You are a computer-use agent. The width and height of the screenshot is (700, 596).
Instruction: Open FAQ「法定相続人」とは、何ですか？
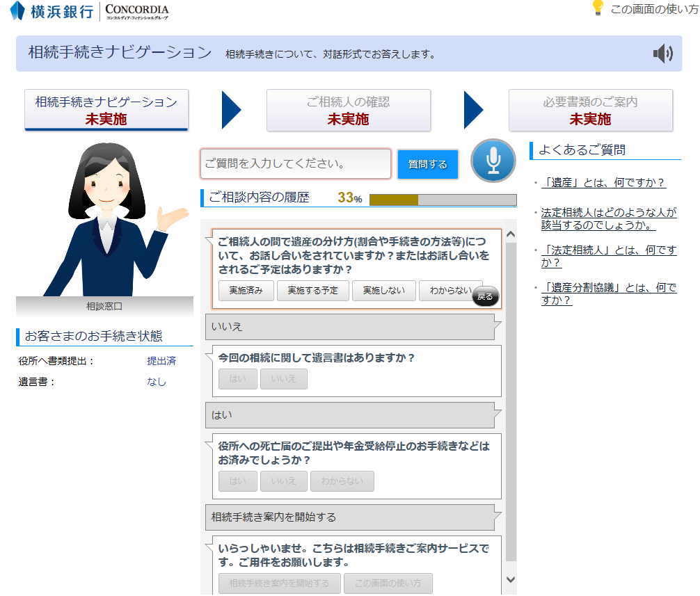(608, 256)
